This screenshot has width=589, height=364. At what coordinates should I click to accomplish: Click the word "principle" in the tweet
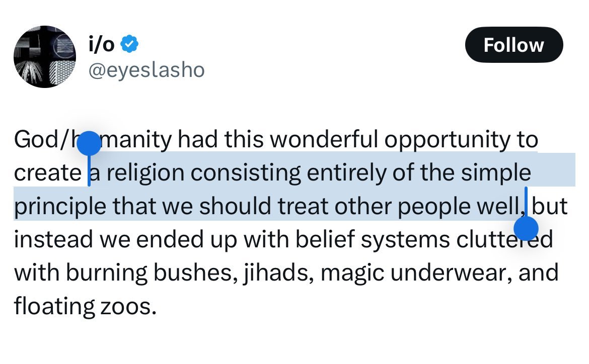tap(60, 207)
